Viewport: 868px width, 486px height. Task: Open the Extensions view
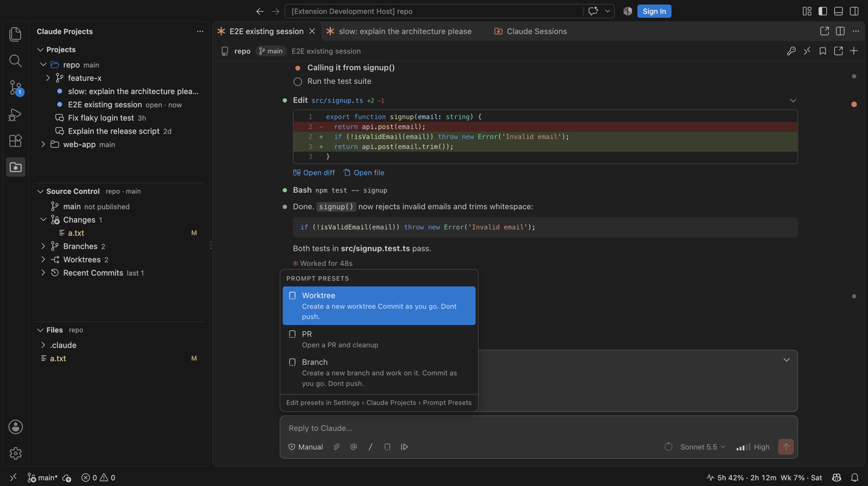click(x=16, y=140)
